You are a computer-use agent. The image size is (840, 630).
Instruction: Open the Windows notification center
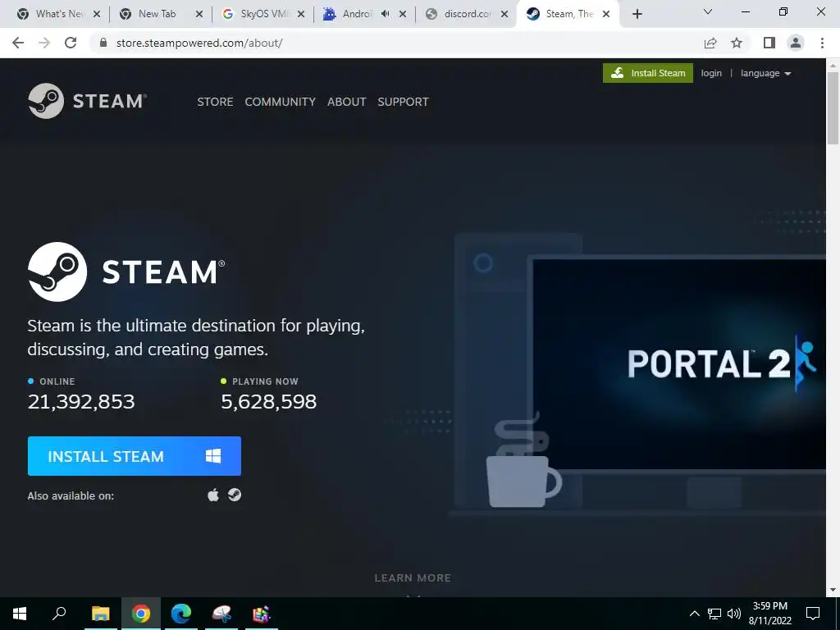pyautogui.click(x=813, y=614)
